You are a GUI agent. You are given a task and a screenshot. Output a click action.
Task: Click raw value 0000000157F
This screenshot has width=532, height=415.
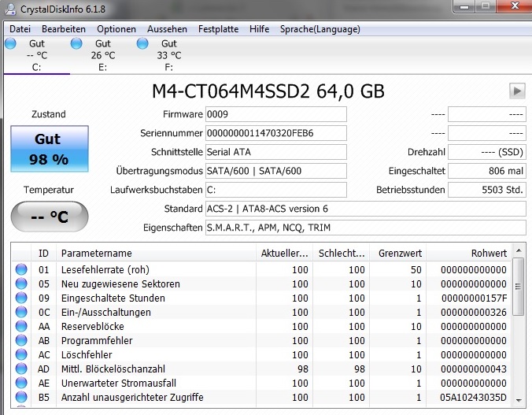pyautogui.click(x=474, y=298)
